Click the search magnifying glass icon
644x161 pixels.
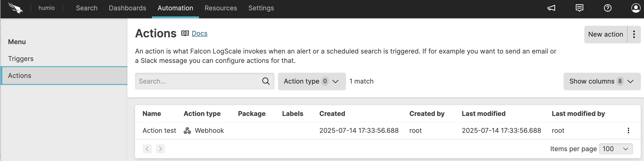(266, 81)
